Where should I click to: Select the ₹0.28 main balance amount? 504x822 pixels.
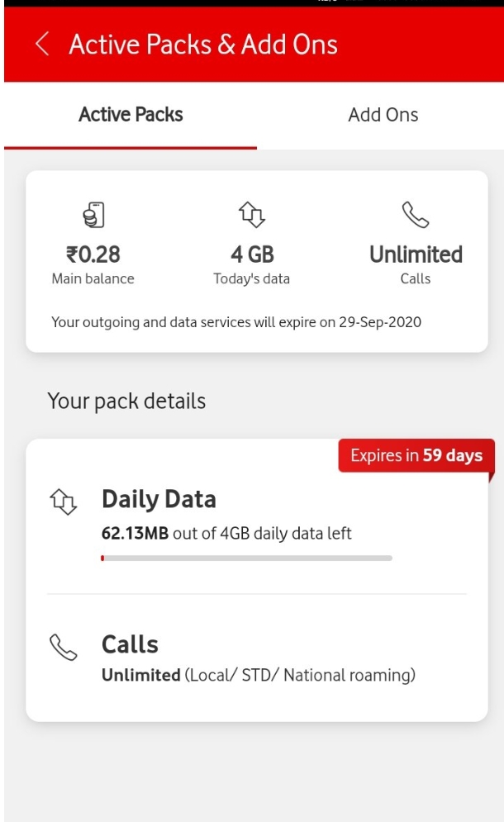(93, 254)
